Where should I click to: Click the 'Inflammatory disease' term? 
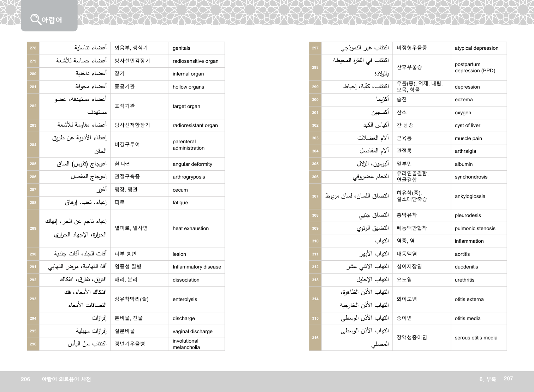click(197, 267)
